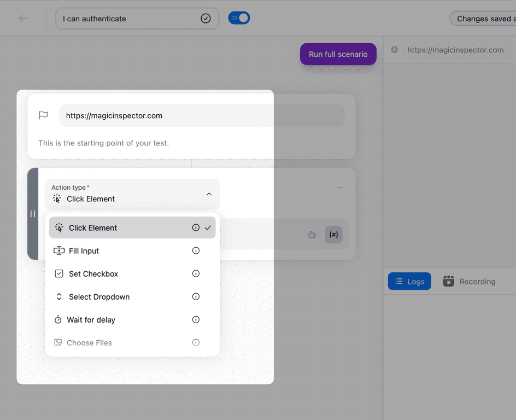Show info for Wait for delay action
The width and height of the screenshot is (516, 420).
coord(196,319)
